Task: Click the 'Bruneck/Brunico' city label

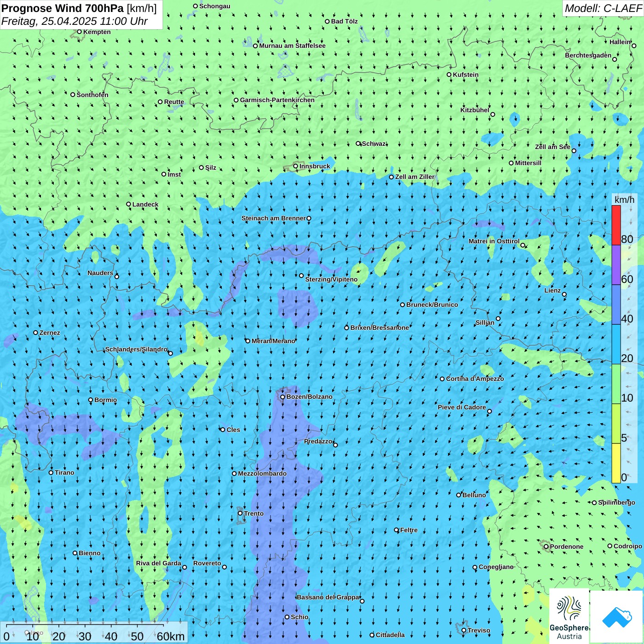Action: [x=432, y=305]
